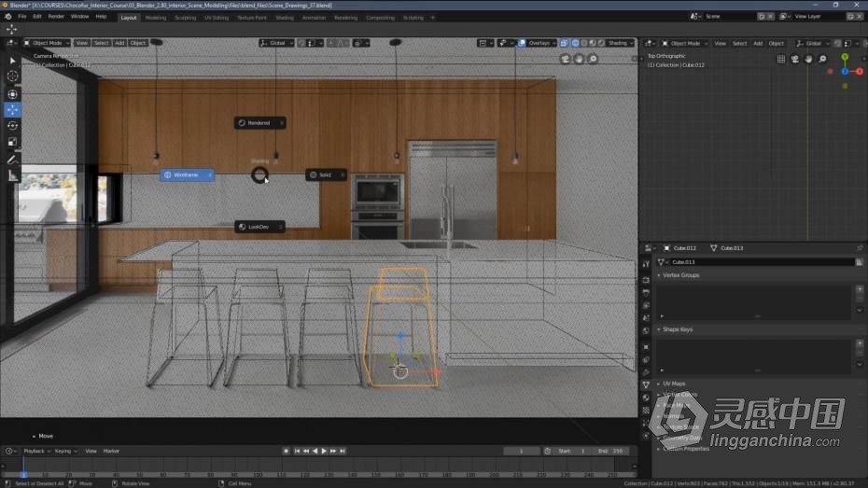Open Object Mode dropdown in main viewport
This screenshot has width=868, height=488.
pyautogui.click(x=47, y=43)
